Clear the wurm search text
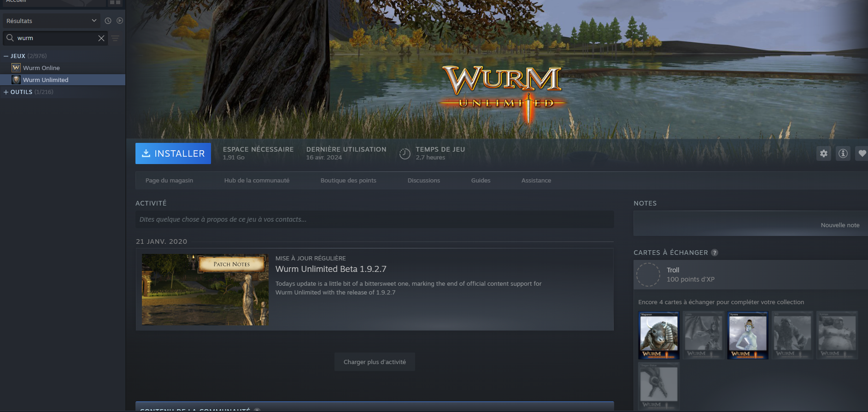 pyautogui.click(x=101, y=38)
